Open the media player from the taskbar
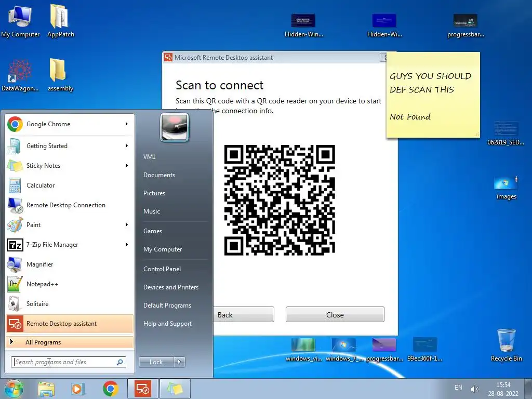This screenshot has width=532, height=399. [x=78, y=389]
